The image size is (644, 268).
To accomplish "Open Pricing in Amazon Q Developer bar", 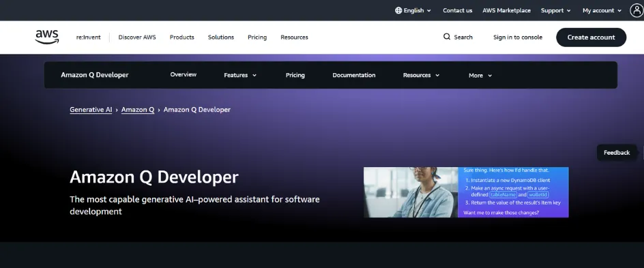I will click(295, 75).
